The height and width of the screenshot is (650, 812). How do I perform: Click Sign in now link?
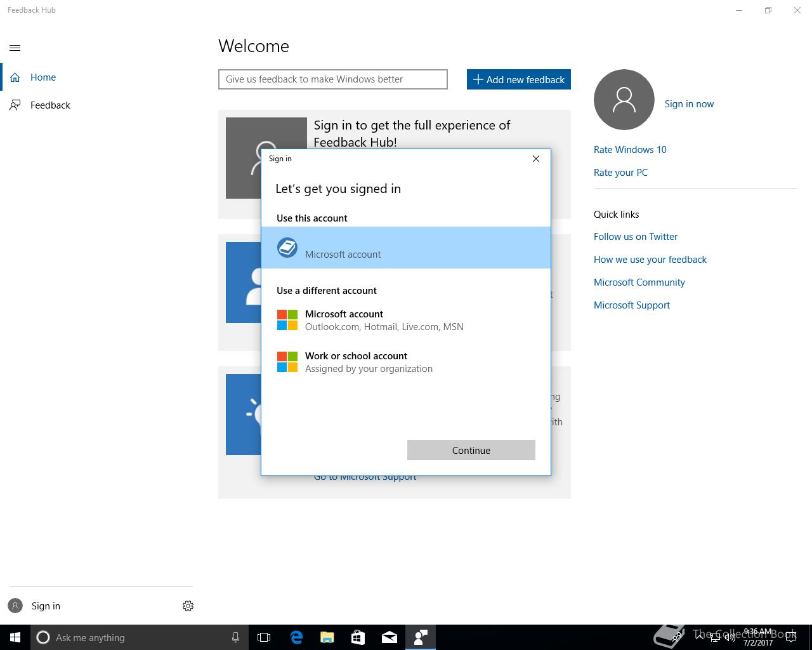click(x=689, y=104)
